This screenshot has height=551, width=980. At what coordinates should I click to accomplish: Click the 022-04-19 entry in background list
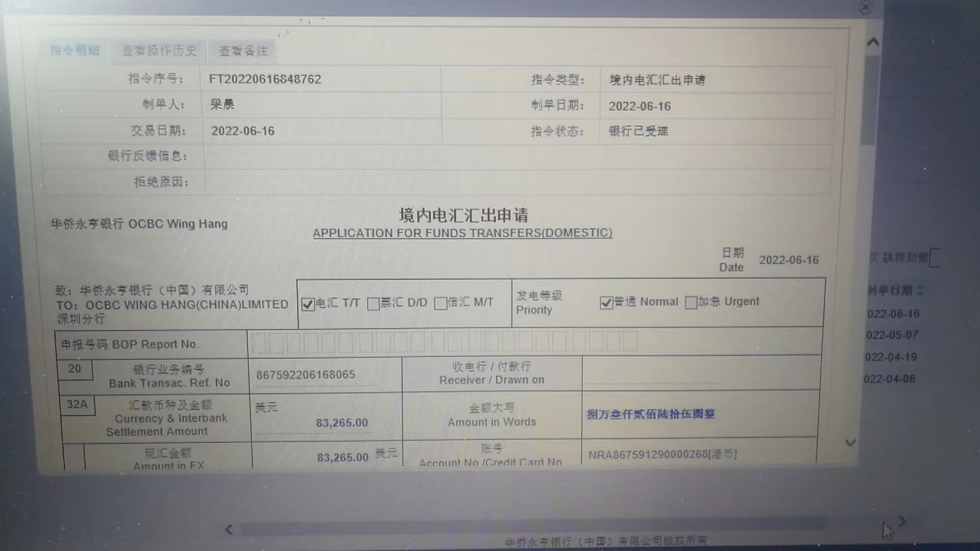891,357
